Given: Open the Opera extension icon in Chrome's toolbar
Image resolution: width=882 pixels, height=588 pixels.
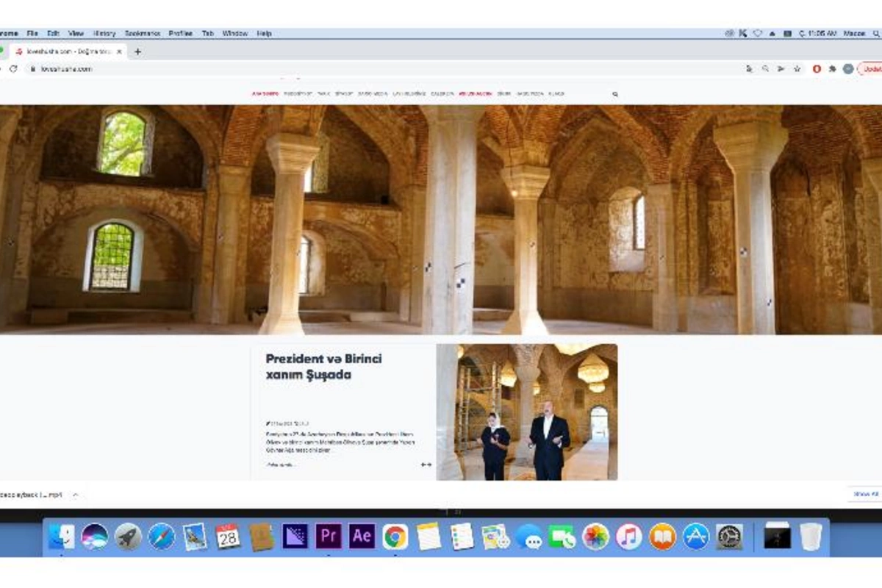Looking at the screenshot, I should (x=817, y=68).
